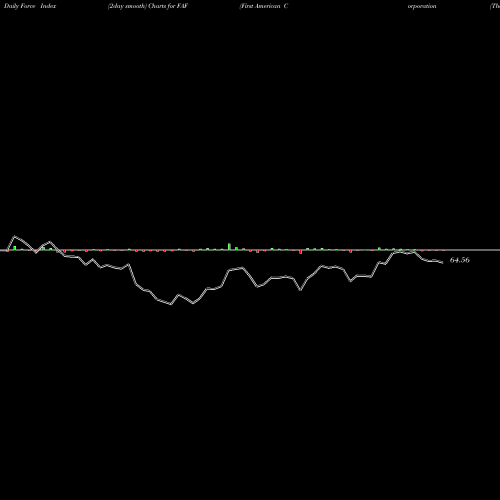Click the 64.56 value label
Screen dimensions: 500x500
(x=460, y=260)
